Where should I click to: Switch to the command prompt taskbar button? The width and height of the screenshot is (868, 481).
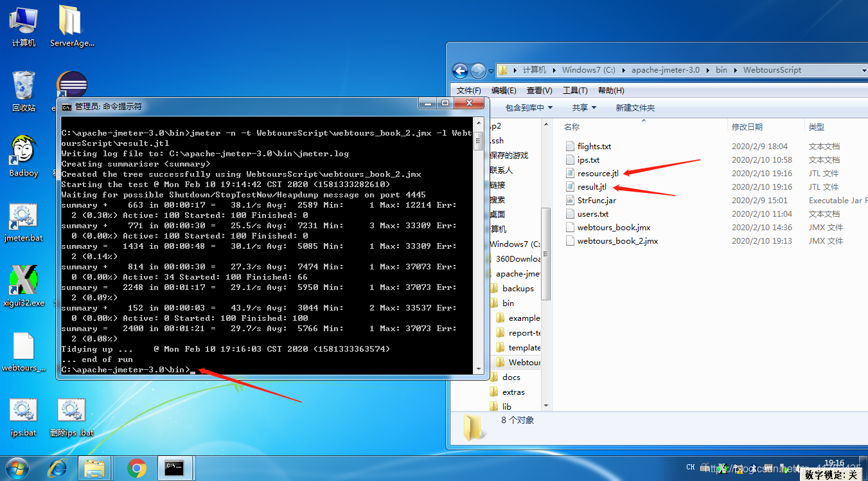[175, 468]
